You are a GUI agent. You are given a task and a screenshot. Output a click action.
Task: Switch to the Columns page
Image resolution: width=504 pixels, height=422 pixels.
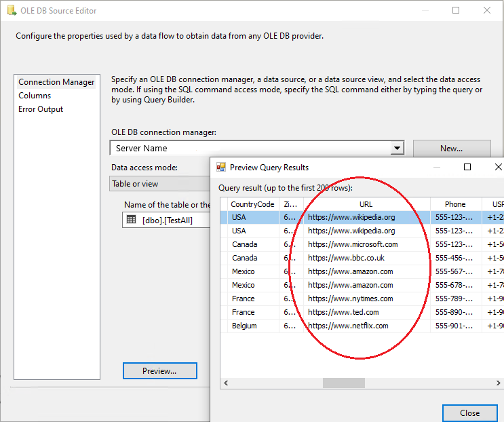click(35, 96)
